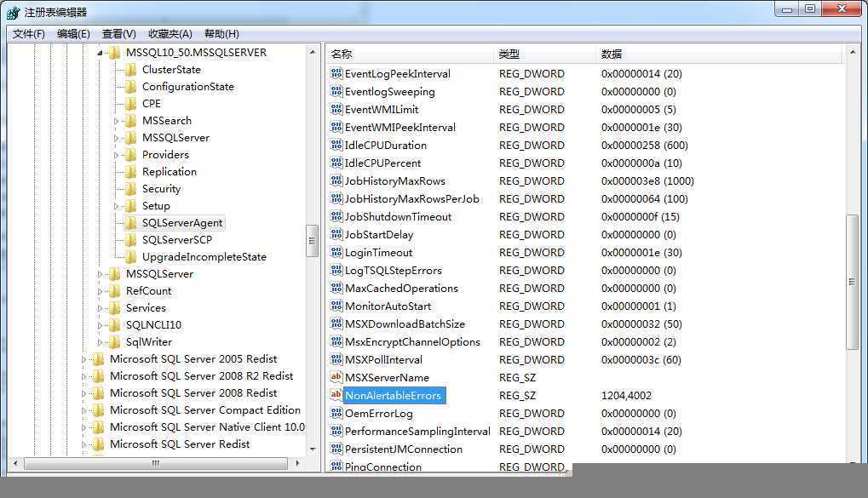
Task: Expand Microsoft SQL Server Compact Edition node
Action: pos(83,411)
